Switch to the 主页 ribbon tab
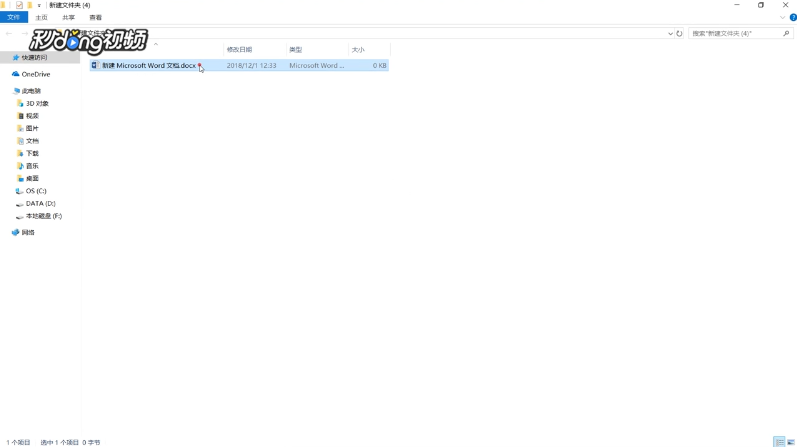Screen dimensions: 797x447 (42, 17)
